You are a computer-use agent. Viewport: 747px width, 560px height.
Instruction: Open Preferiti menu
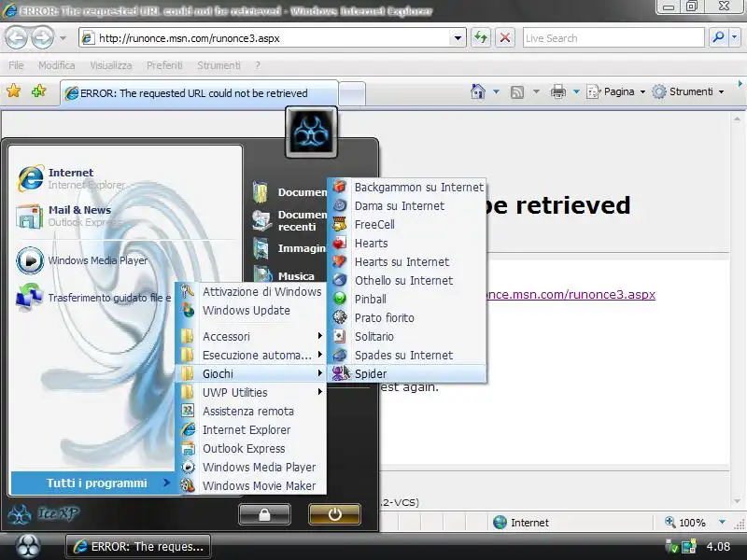click(x=164, y=65)
